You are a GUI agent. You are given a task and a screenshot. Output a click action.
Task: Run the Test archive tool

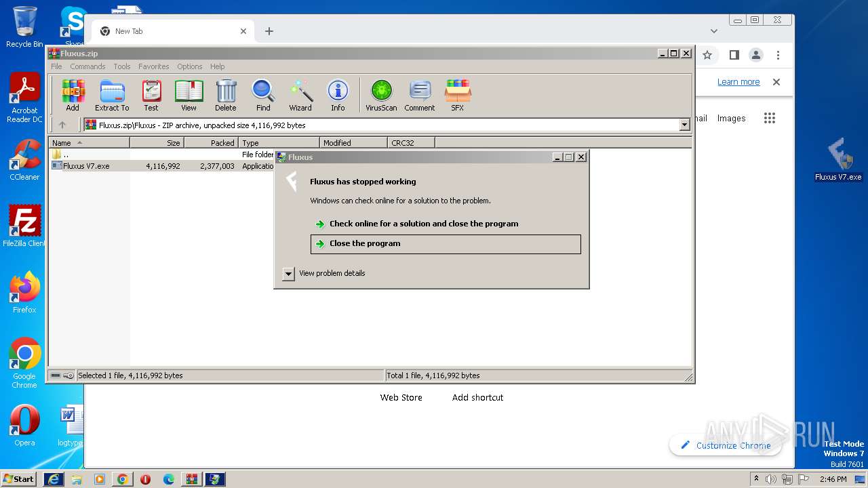coord(151,96)
